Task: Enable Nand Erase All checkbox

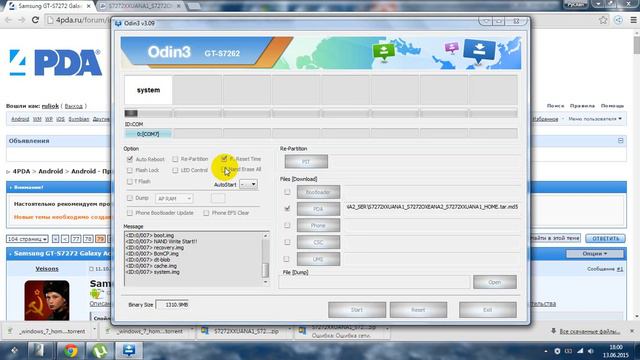Action: click(224, 169)
